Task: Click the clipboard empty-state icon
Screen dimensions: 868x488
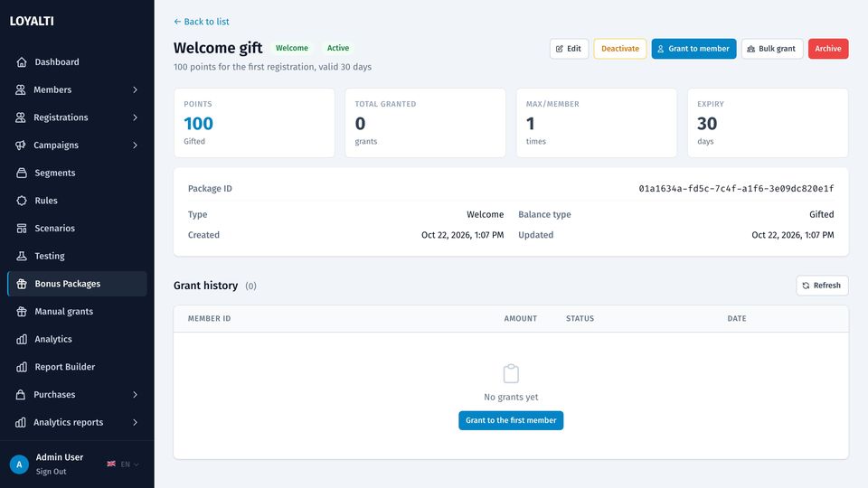Action: click(511, 373)
